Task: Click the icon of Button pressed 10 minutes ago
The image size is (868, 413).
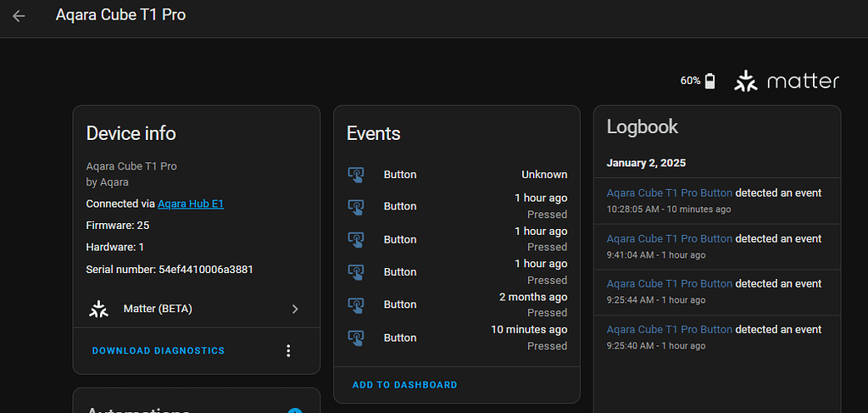Action: [356, 338]
